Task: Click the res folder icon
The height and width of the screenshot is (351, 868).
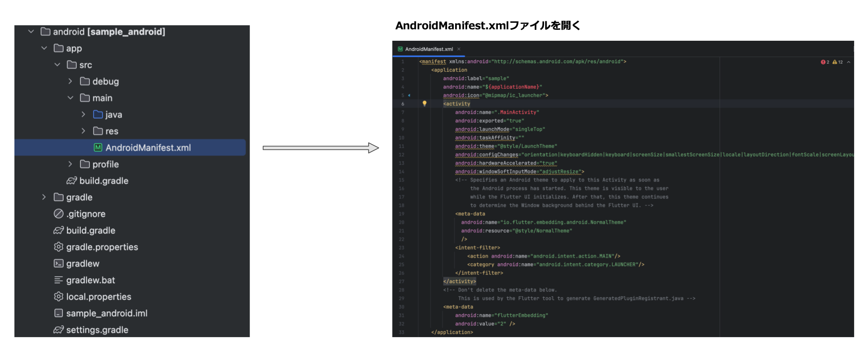Action: (x=98, y=131)
